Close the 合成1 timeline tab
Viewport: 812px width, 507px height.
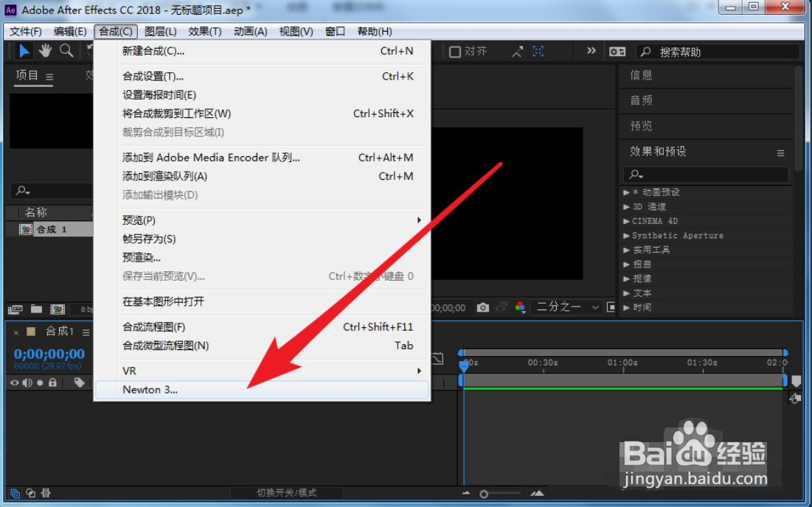pyautogui.click(x=16, y=332)
